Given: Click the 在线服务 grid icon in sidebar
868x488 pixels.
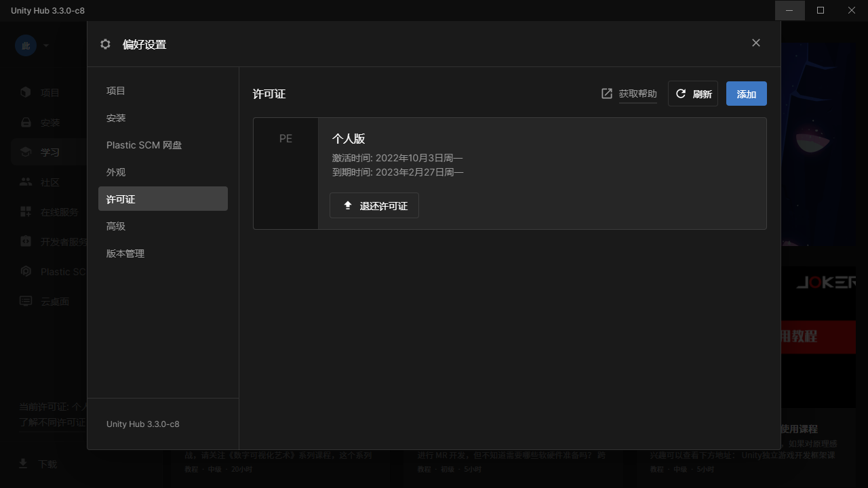Looking at the screenshot, I should (x=26, y=211).
